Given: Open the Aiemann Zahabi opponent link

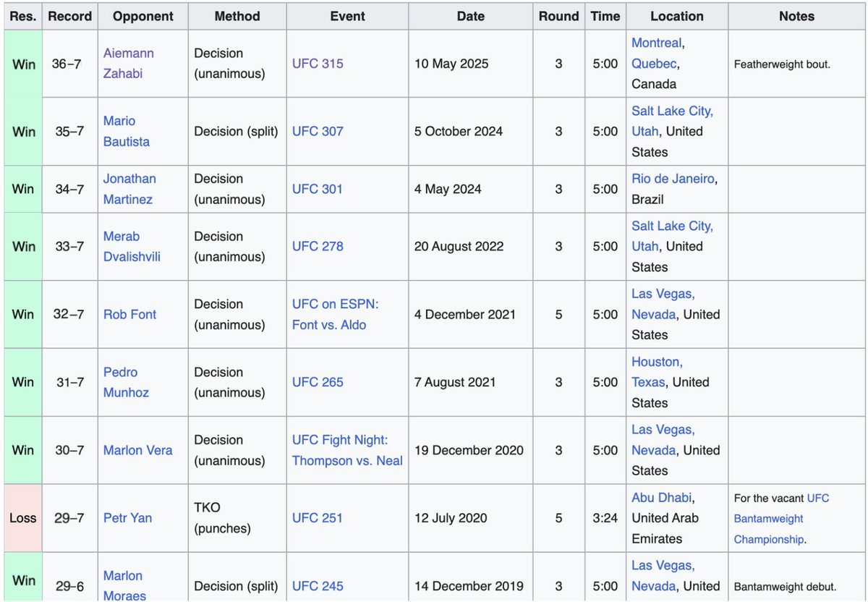Looking at the screenshot, I should click(x=129, y=64).
